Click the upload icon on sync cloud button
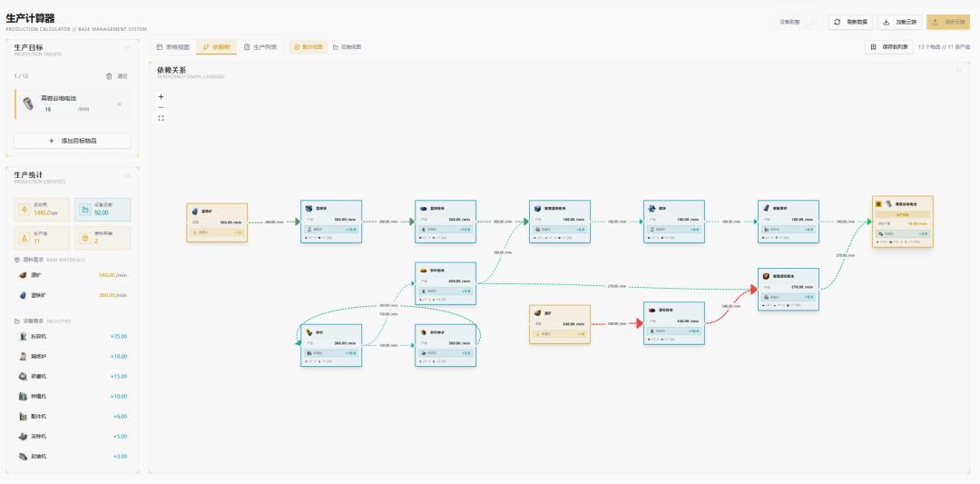The image size is (980, 484). click(936, 22)
